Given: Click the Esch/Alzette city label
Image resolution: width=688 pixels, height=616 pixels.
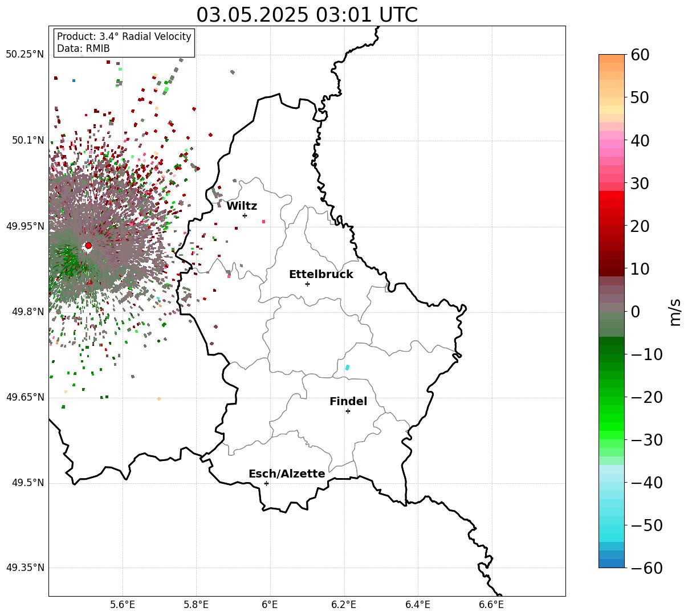Looking at the screenshot, I should pyautogui.click(x=287, y=474).
